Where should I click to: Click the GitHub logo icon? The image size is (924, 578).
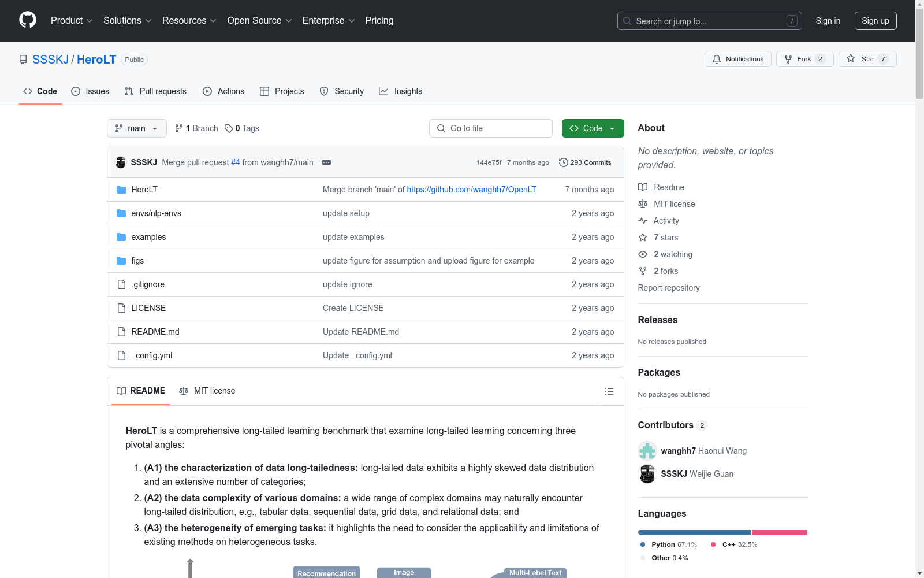(28, 20)
